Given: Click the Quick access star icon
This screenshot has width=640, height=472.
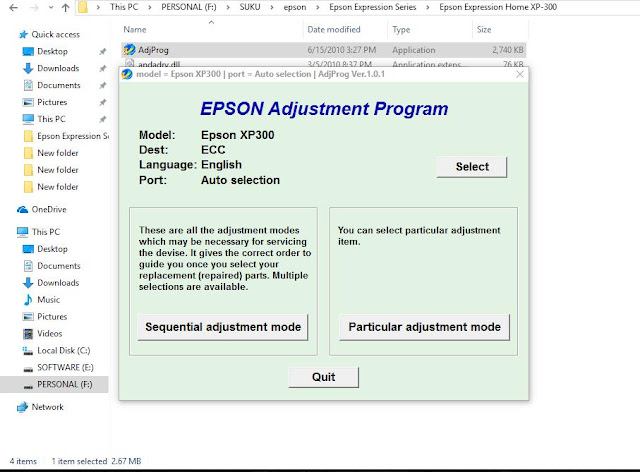Looking at the screenshot, I should click(x=23, y=35).
